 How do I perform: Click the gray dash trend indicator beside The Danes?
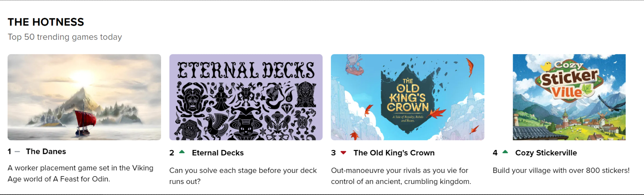(x=17, y=152)
